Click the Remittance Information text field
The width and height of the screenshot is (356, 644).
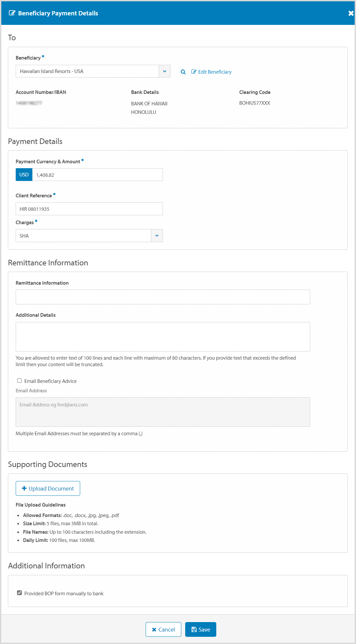pyautogui.click(x=163, y=297)
